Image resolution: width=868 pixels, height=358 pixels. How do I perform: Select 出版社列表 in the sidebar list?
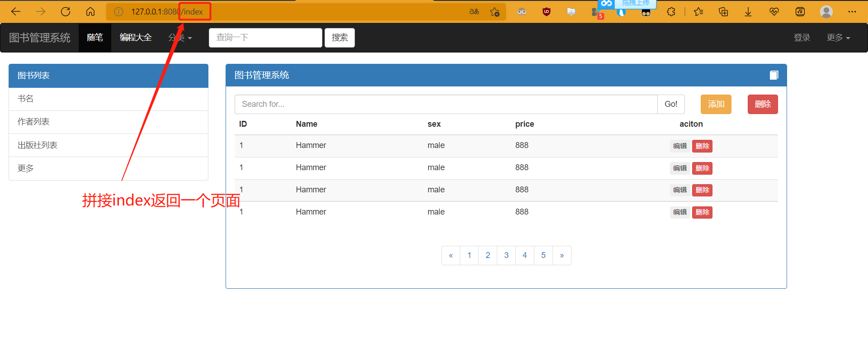pos(108,145)
